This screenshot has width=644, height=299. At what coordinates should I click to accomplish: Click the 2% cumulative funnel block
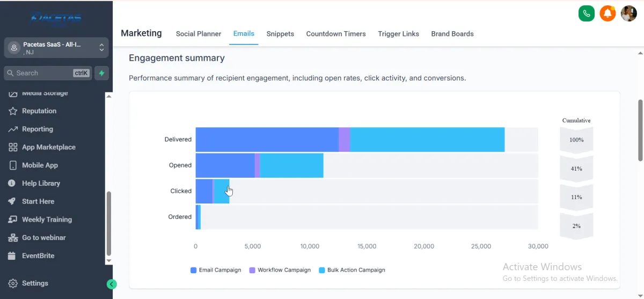click(576, 226)
